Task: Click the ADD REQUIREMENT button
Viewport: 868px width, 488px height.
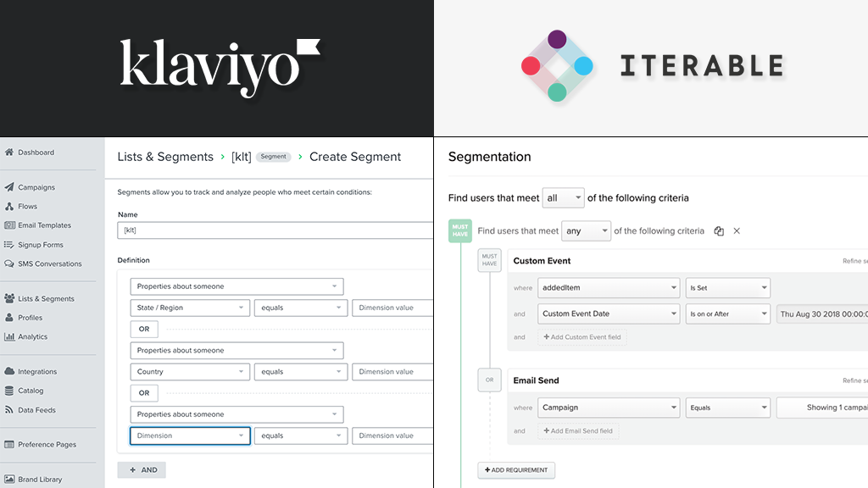Action: click(515, 469)
